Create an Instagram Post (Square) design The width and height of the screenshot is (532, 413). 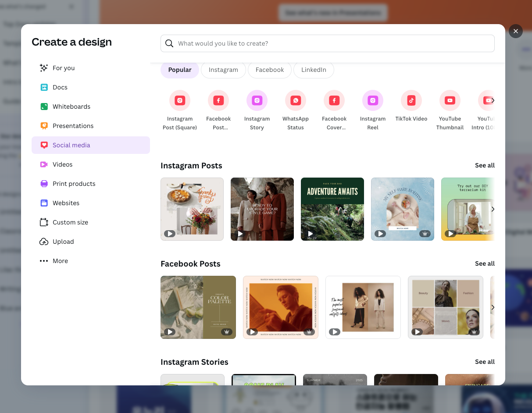pyautogui.click(x=180, y=110)
